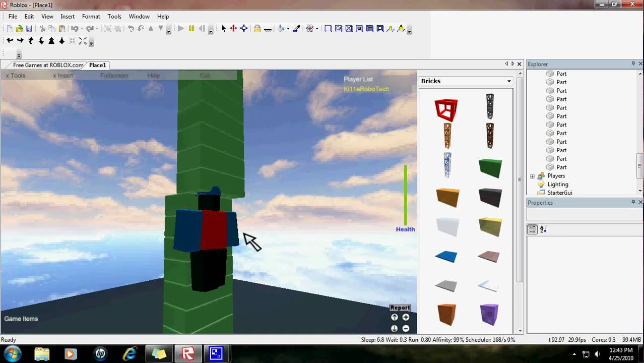Click the volume icon in the system tray
644x363 pixels.
[598, 354]
